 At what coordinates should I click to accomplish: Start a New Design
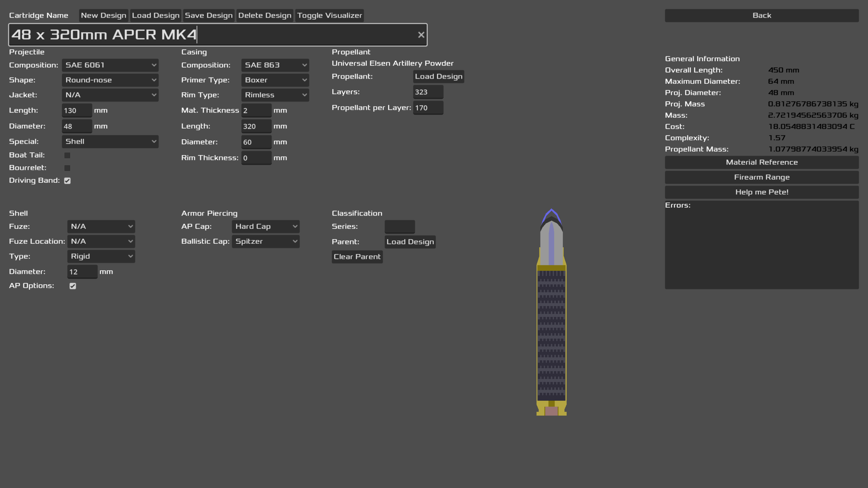[104, 15]
